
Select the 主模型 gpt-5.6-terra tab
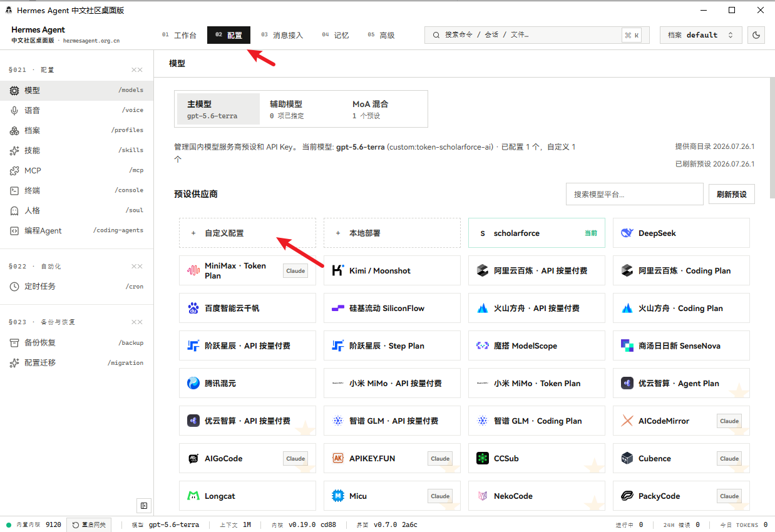click(x=218, y=109)
